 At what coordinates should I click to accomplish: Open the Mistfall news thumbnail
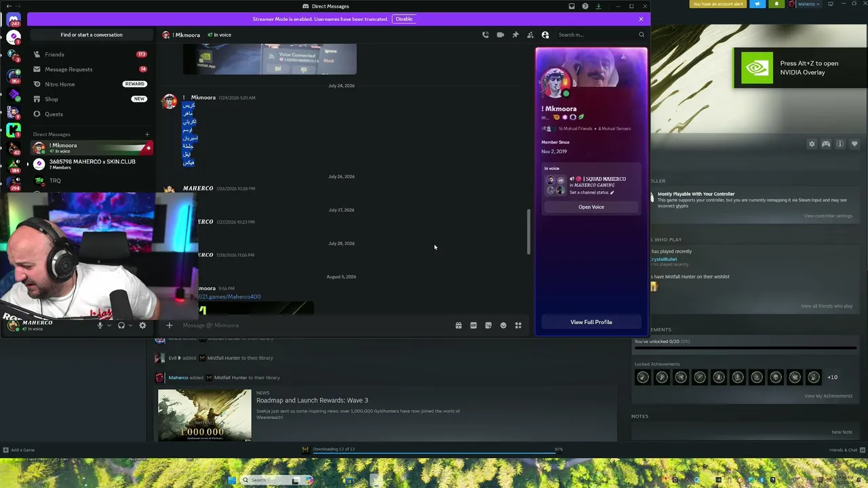(205, 415)
